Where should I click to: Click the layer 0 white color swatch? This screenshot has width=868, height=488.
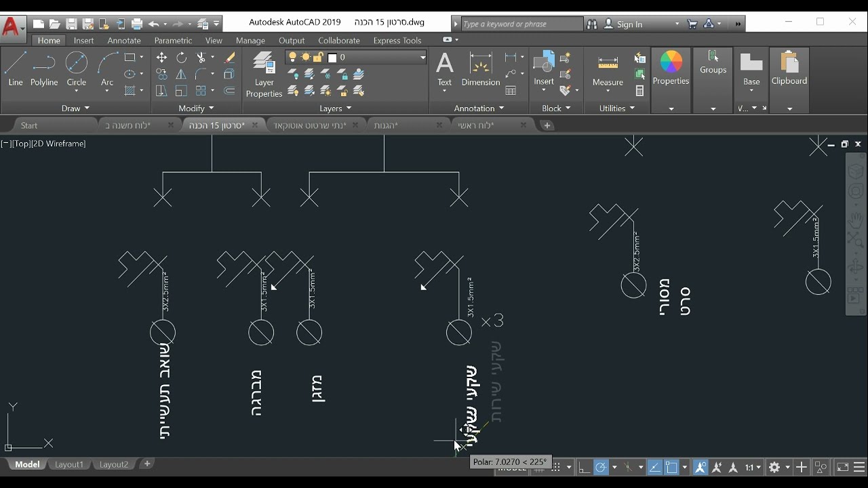coord(332,58)
